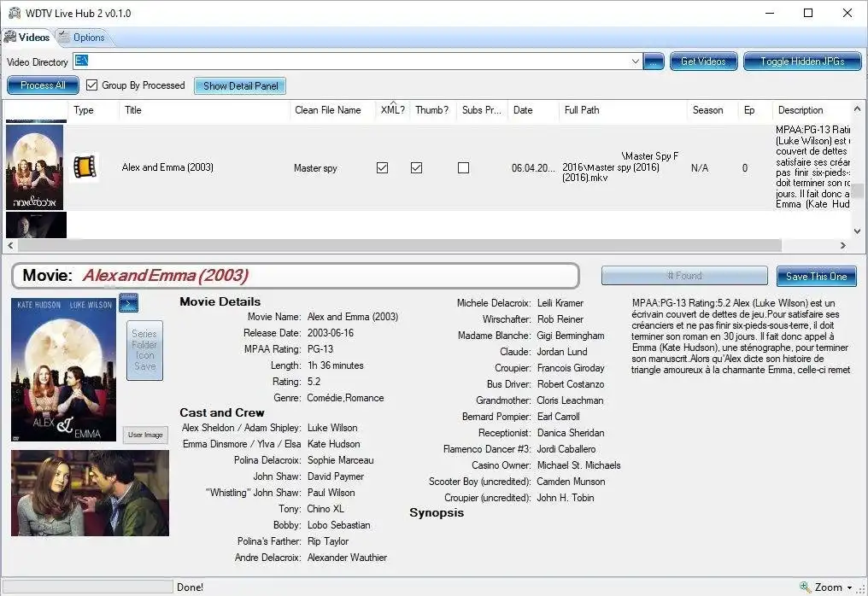This screenshot has width=868, height=596.
Task: Click the movie title field 'Alex and Emma (2003)'
Action: click(x=295, y=276)
